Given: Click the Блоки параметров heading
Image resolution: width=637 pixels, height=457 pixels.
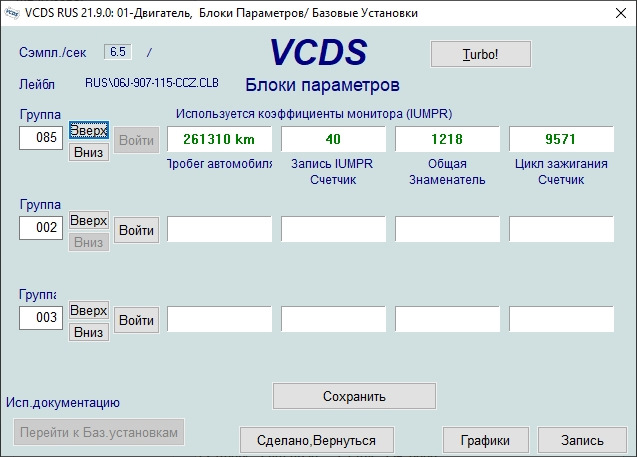Looking at the screenshot, I should (x=322, y=85).
